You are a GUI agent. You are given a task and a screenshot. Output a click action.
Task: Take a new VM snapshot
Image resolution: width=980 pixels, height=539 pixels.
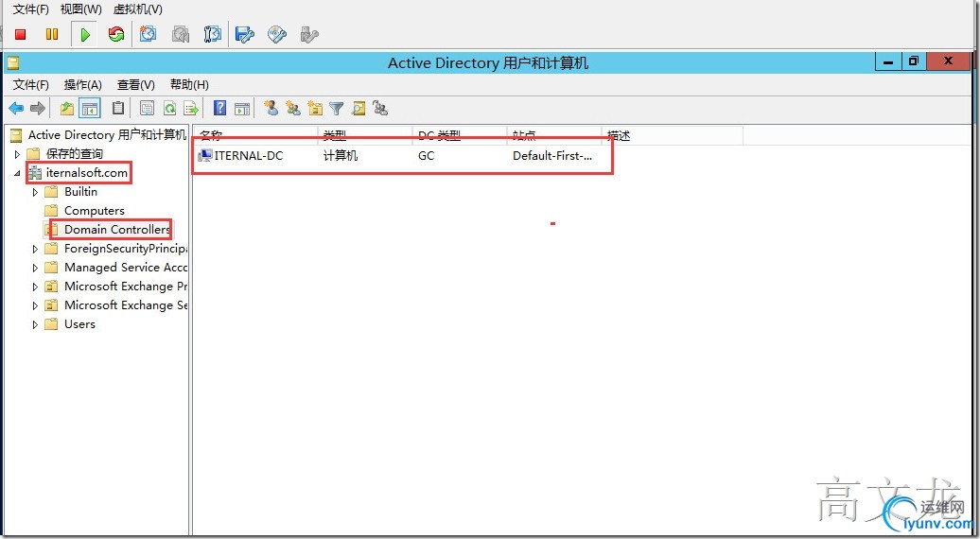(x=149, y=34)
